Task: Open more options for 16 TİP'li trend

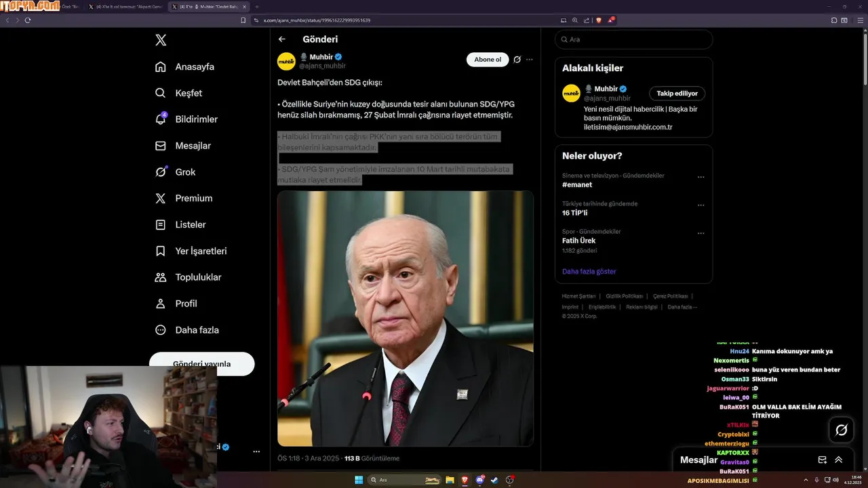Action: point(701,205)
